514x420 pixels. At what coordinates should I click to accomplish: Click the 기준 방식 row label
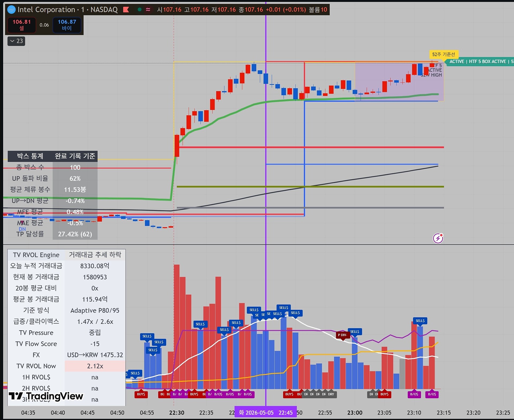click(x=36, y=310)
